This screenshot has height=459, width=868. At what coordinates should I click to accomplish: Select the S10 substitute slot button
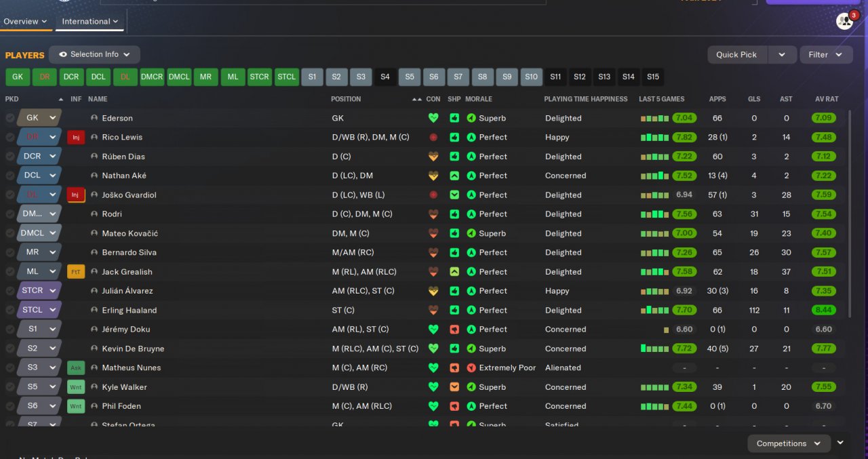tap(531, 77)
